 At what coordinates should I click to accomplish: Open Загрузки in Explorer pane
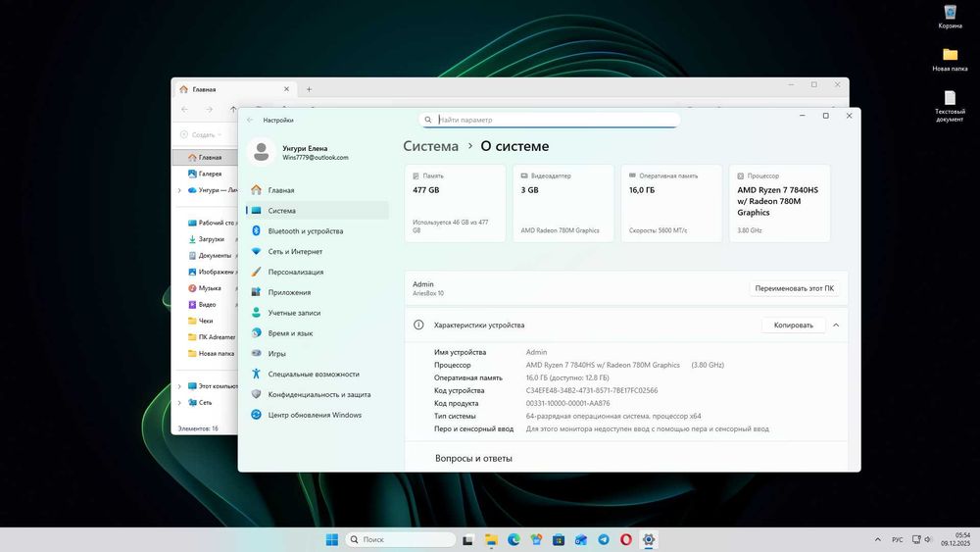pyautogui.click(x=212, y=239)
